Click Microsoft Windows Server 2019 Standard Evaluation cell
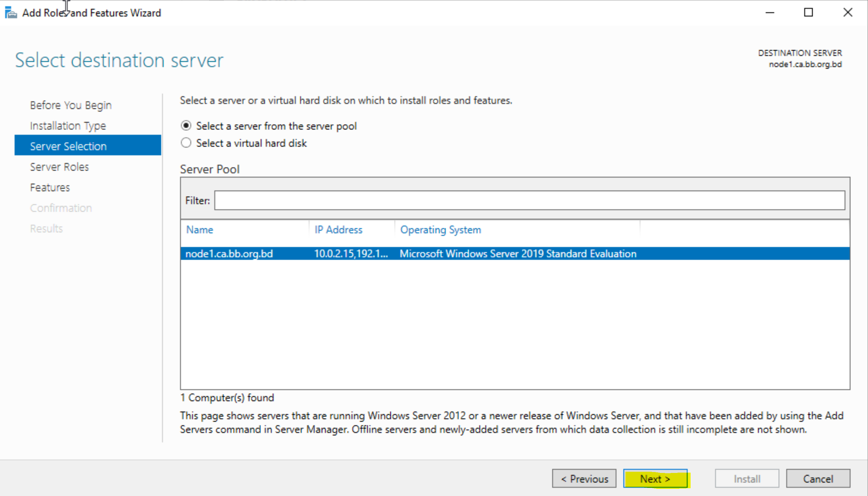The width and height of the screenshot is (868, 496). [x=518, y=254]
